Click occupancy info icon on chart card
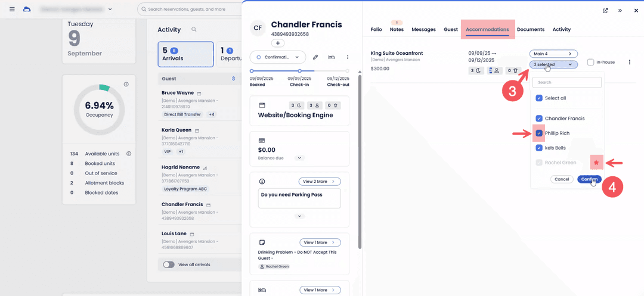Viewport: 644px width, 296px height. tap(126, 84)
